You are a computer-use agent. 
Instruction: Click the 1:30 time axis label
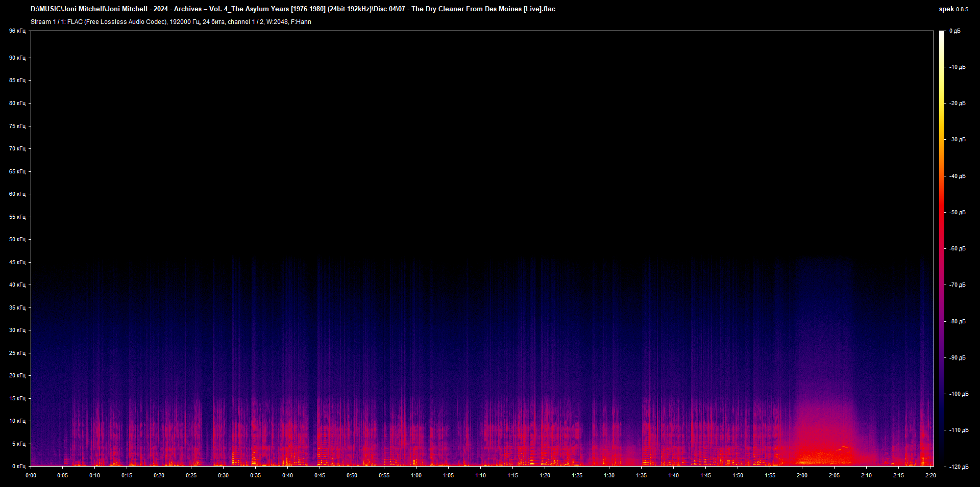pos(609,475)
